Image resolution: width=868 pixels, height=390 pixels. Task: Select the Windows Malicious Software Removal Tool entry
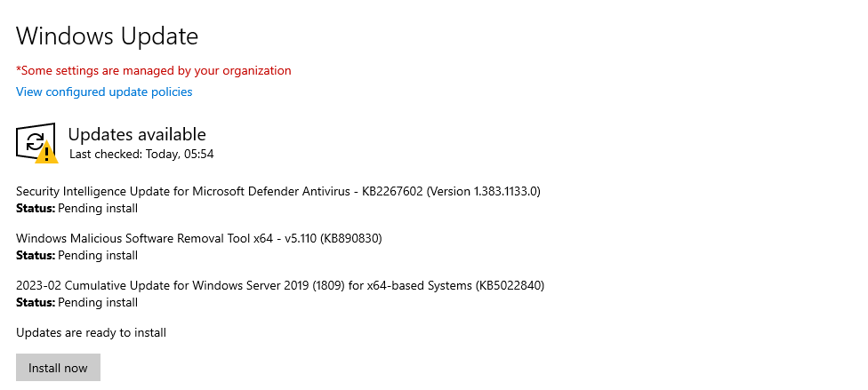pos(142,238)
